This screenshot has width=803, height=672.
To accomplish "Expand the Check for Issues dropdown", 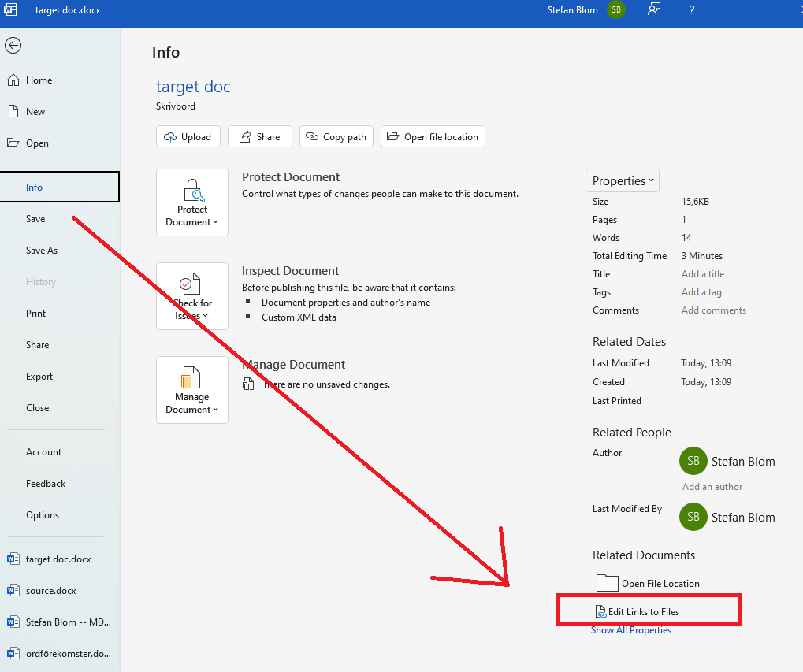I will [192, 296].
